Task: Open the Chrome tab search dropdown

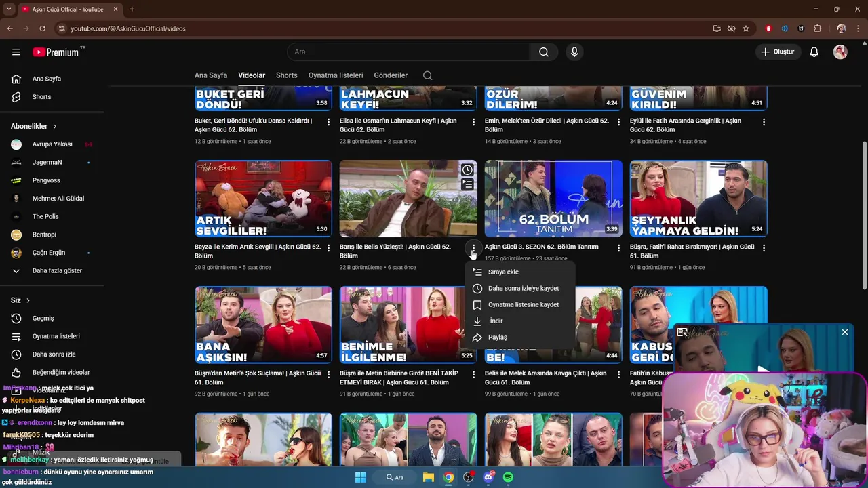Action: tap(9, 9)
